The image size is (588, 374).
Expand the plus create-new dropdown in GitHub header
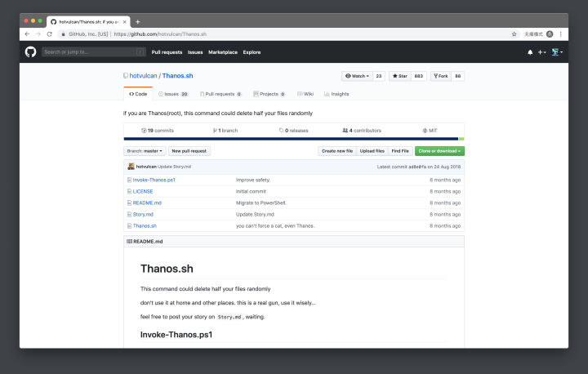[x=542, y=52]
